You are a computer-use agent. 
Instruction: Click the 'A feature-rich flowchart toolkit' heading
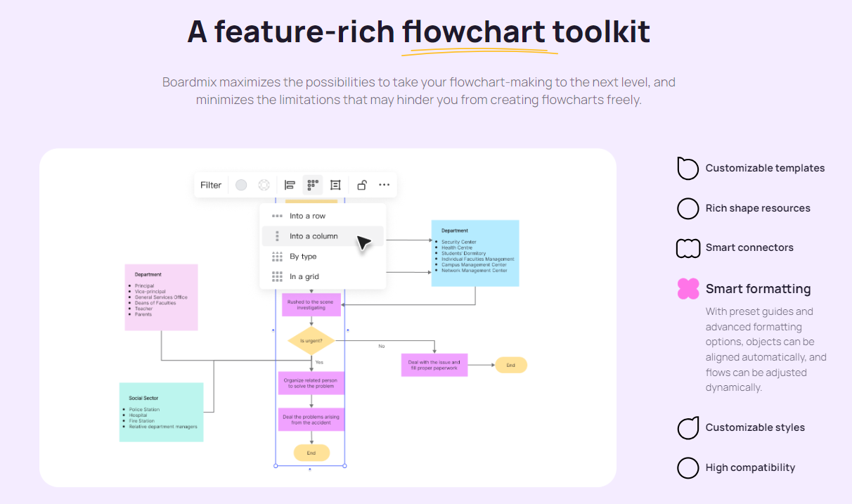pos(419,32)
